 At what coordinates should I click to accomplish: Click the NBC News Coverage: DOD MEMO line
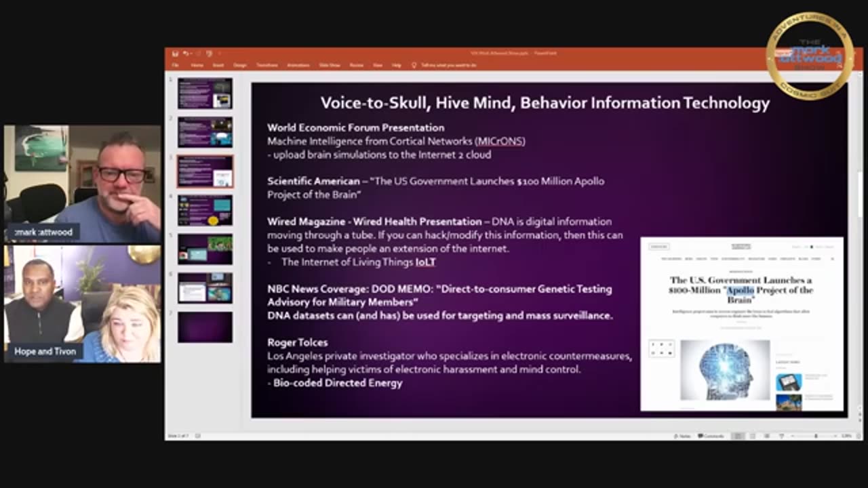(439, 289)
